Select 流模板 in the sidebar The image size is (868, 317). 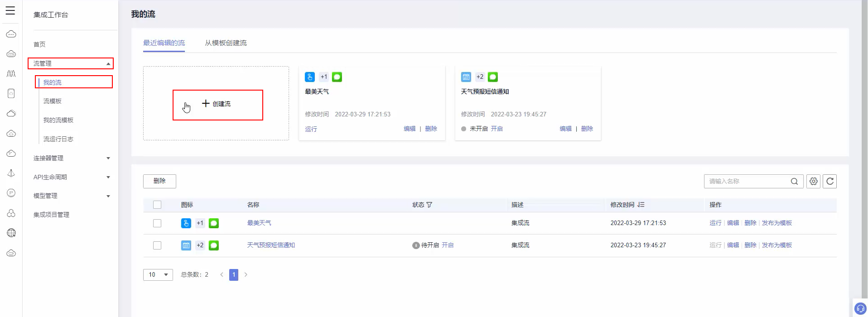tap(53, 101)
